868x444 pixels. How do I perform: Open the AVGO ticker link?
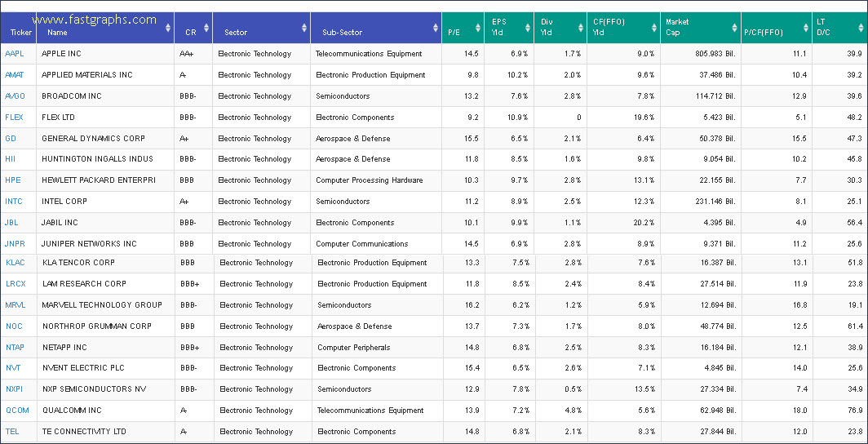click(15, 95)
